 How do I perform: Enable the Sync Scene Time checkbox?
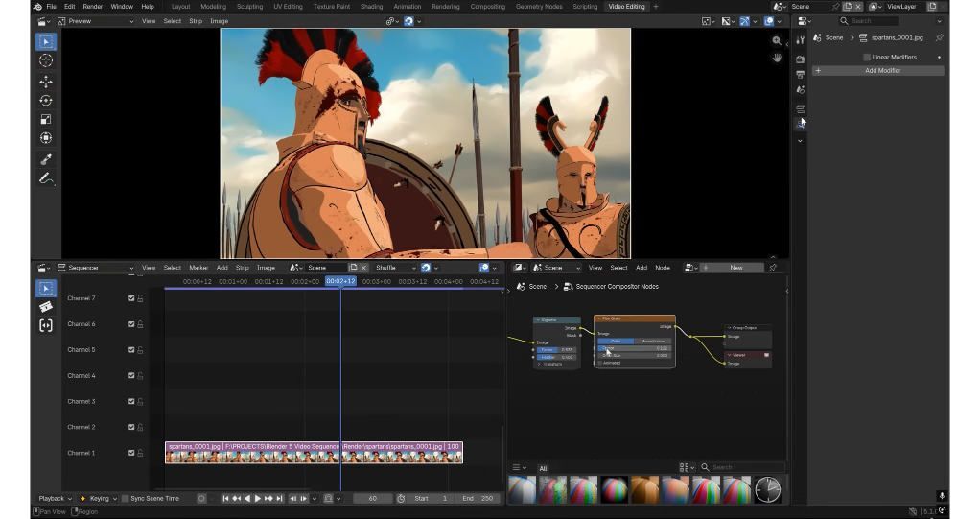click(126, 499)
